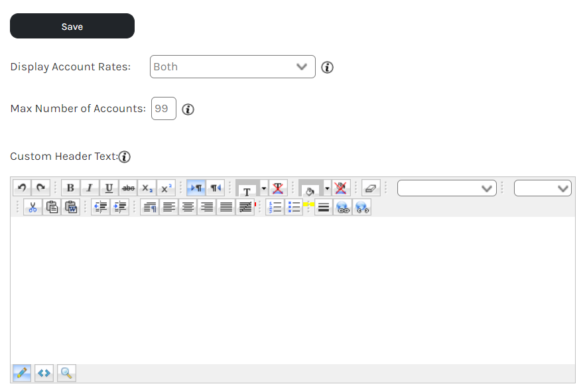Align text to the left
Viewport: 585px width, 392px height.
(x=169, y=207)
